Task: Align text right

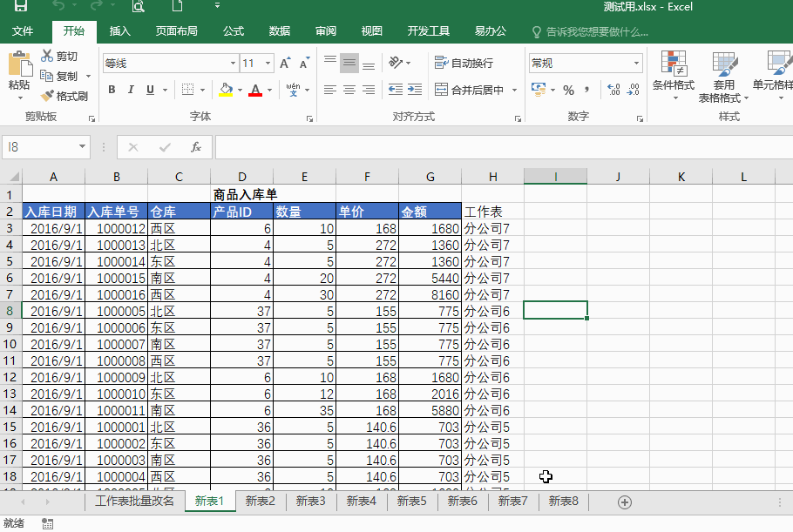Action: pyautogui.click(x=369, y=90)
